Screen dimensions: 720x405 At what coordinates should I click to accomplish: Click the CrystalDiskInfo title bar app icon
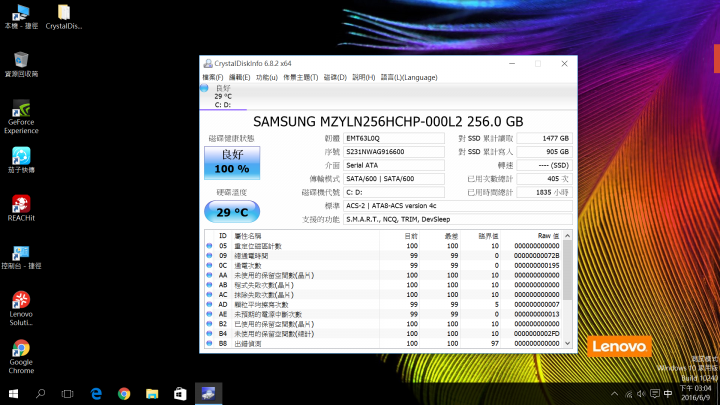point(208,63)
